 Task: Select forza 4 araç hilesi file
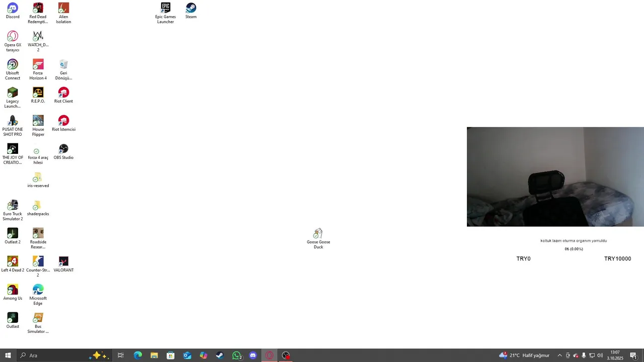pyautogui.click(x=38, y=154)
